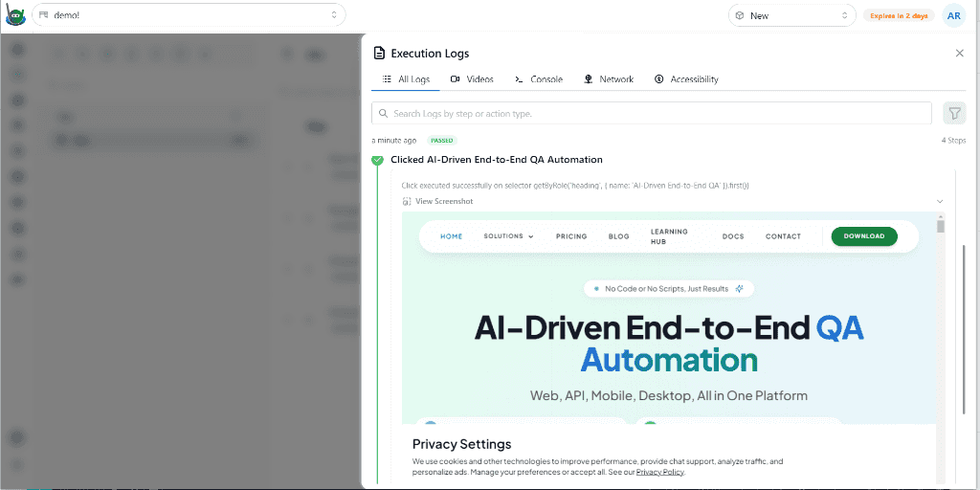
Task: Click Web, API, Mobile, Desktop subtitle text
Action: tap(669, 395)
